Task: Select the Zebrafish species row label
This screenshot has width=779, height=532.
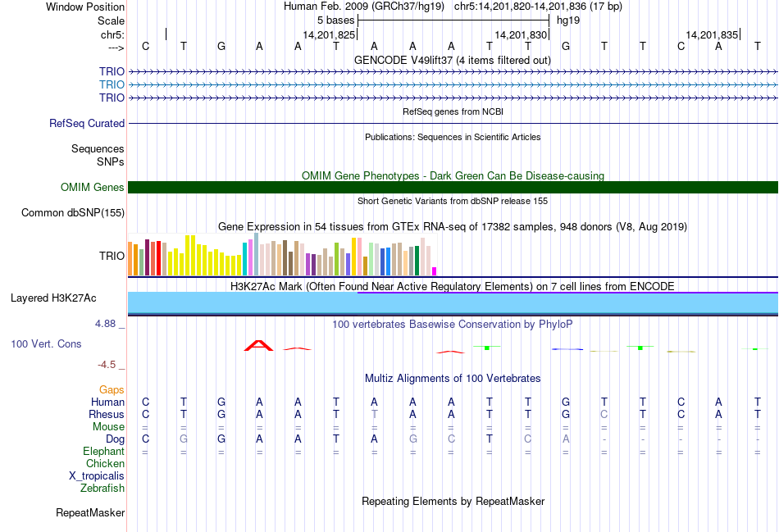Action: coord(102,489)
